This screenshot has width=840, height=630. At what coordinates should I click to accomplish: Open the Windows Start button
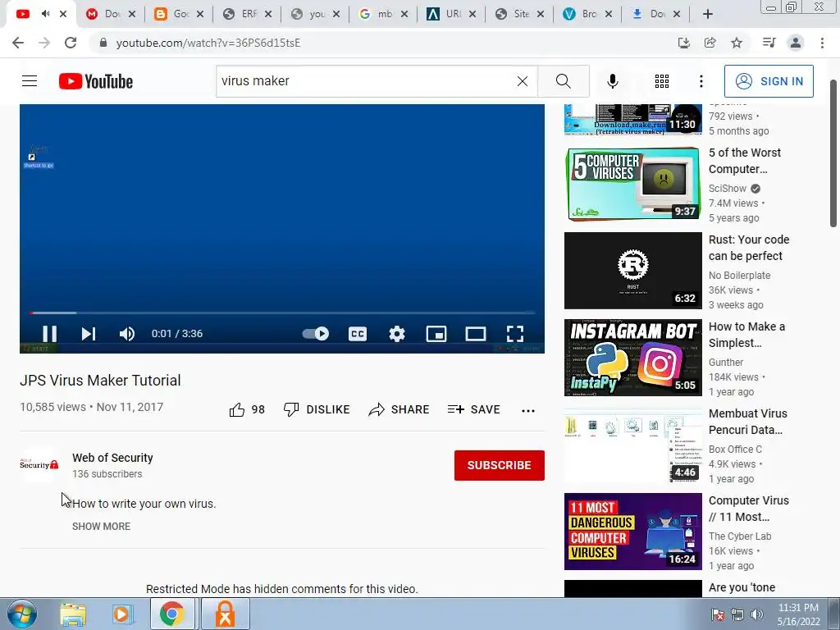(x=22, y=614)
